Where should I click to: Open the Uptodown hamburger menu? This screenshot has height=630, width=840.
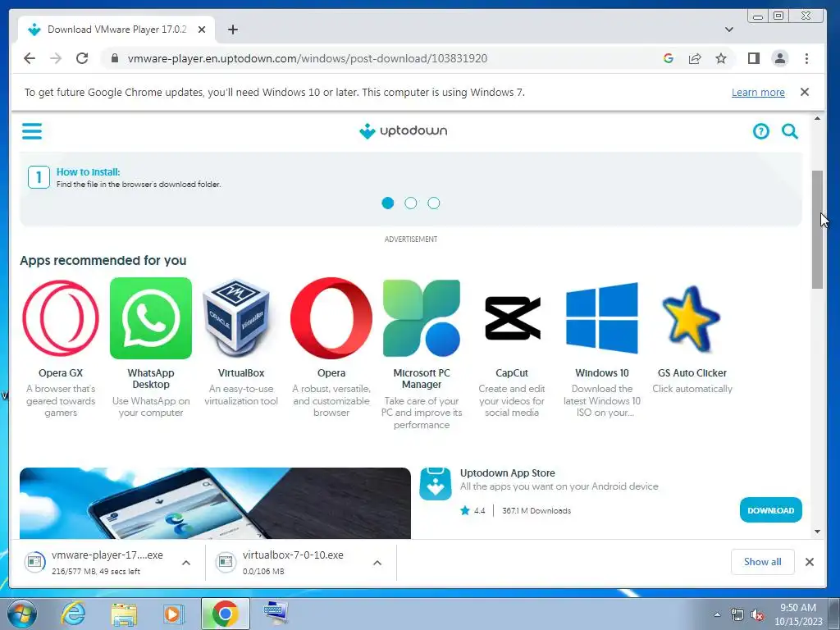click(x=32, y=131)
